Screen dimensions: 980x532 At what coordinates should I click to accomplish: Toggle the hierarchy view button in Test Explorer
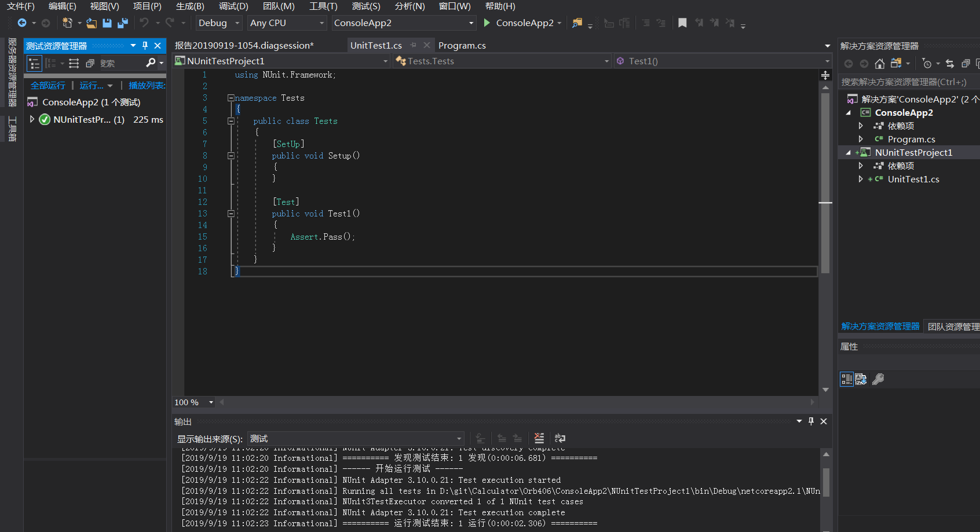[35, 64]
